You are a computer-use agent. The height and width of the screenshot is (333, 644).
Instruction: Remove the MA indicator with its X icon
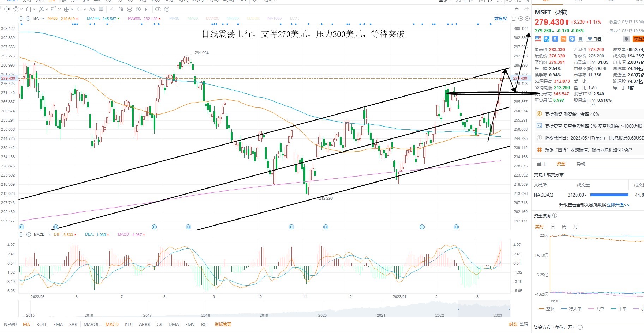click(x=29, y=18)
